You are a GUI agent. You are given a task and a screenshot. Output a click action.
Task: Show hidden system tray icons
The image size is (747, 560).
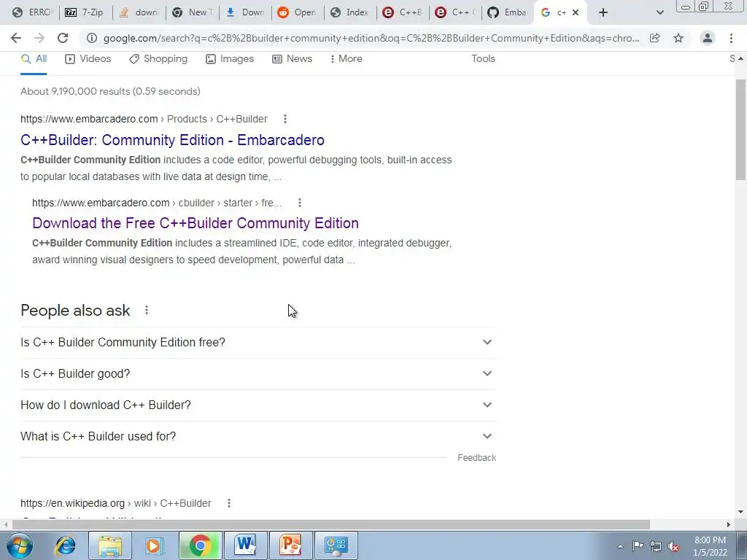pyautogui.click(x=620, y=546)
